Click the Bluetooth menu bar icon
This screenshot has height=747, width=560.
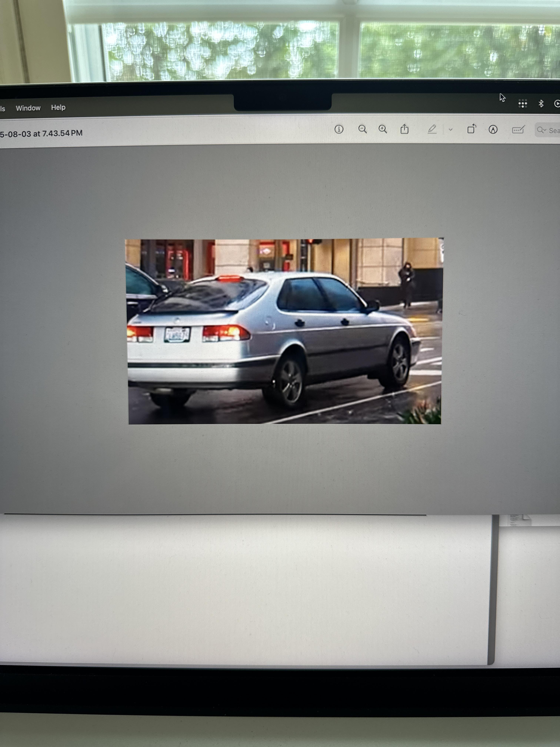point(541,103)
